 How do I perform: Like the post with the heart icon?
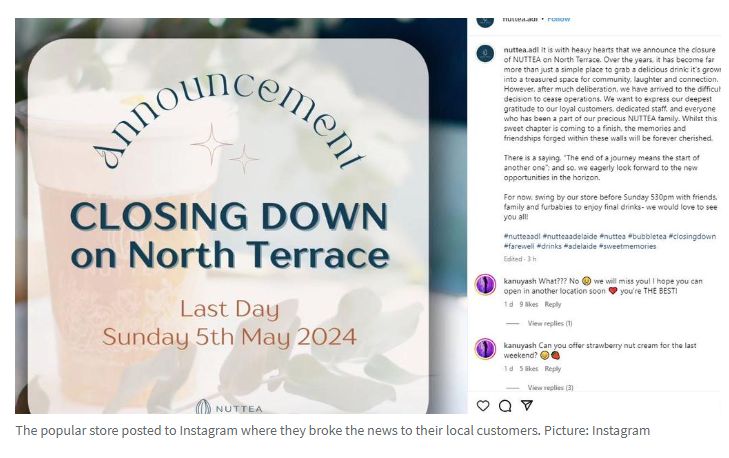pyautogui.click(x=483, y=406)
